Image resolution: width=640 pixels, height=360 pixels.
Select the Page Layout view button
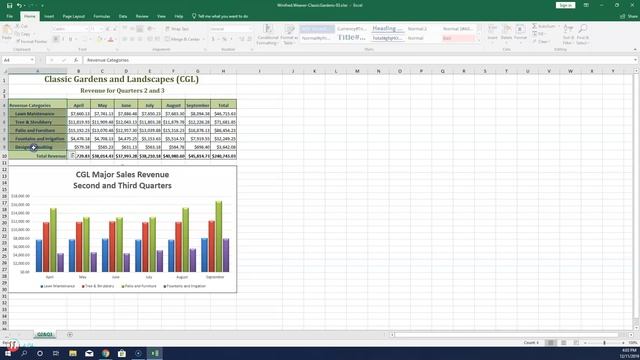(x=563, y=343)
